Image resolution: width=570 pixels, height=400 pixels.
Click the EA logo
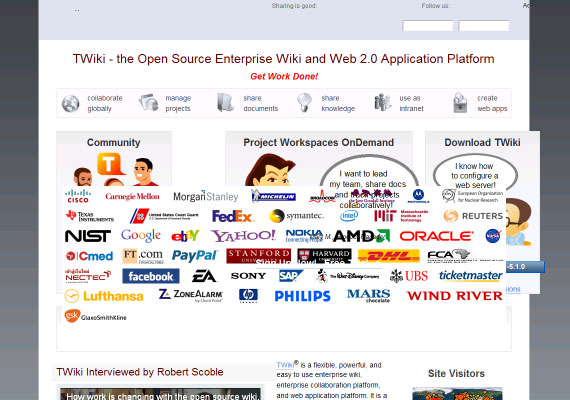point(204,276)
